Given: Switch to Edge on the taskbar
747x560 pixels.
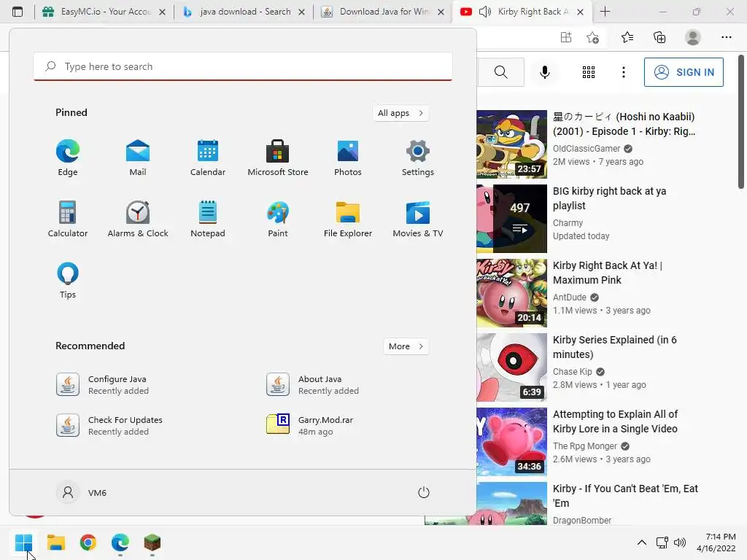Looking at the screenshot, I should coord(120,542).
